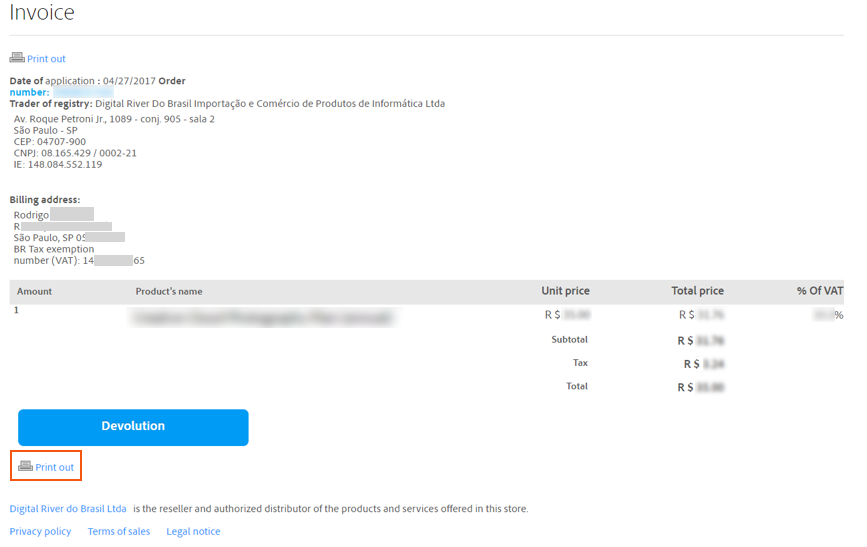Image resolution: width=867 pixels, height=547 pixels.
Task: Open the top "Print out" link text
Action: pos(46,59)
